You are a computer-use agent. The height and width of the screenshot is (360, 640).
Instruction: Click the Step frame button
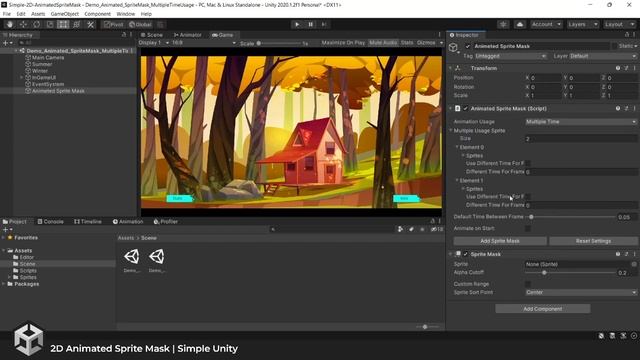point(324,24)
